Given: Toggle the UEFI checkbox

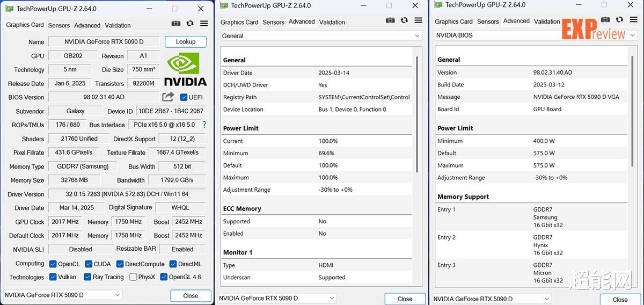Looking at the screenshot, I should tap(184, 97).
